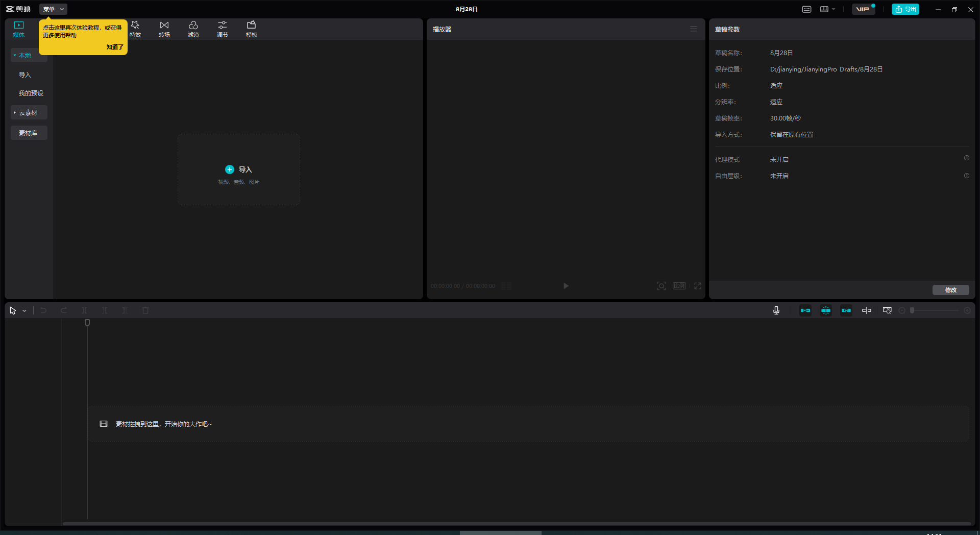
Task: Click the trim left (delete left) tool
Action: 105,310
